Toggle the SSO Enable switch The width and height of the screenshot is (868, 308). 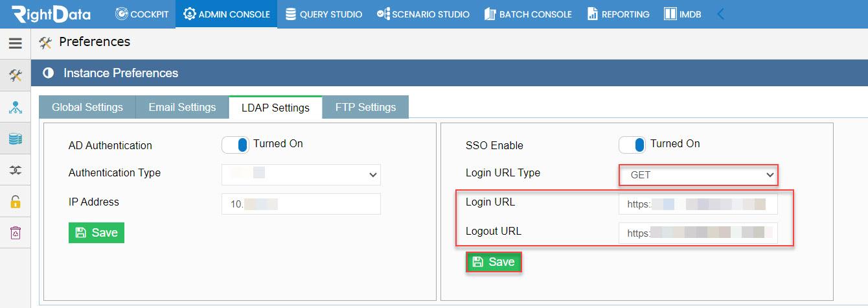point(632,145)
